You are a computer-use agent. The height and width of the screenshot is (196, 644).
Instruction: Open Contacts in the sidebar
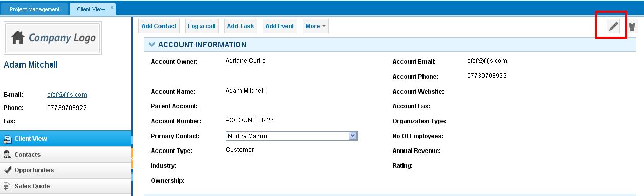pos(66,155)
